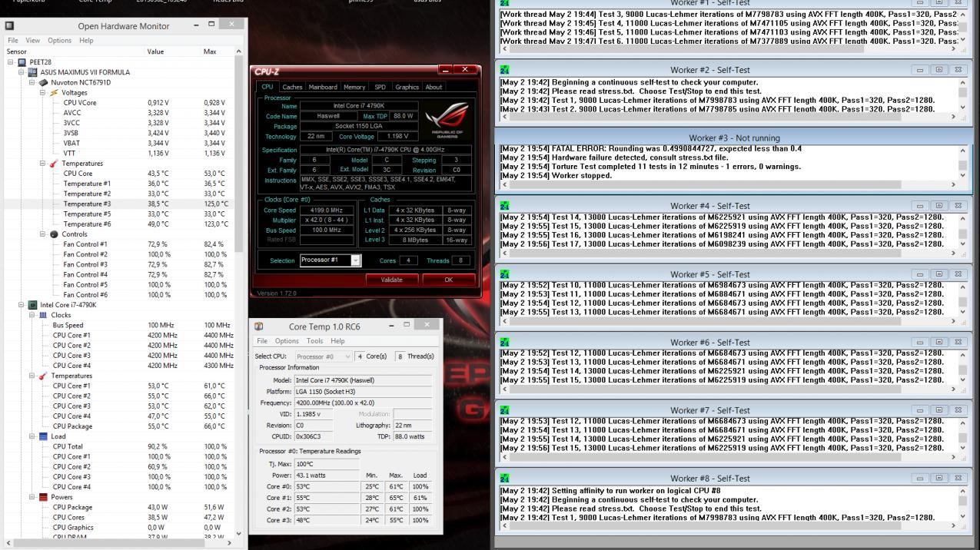Switch to the Graphics tab in CPU-Z
The width and height of the screenshot is (980, 550).
point(407,87)
